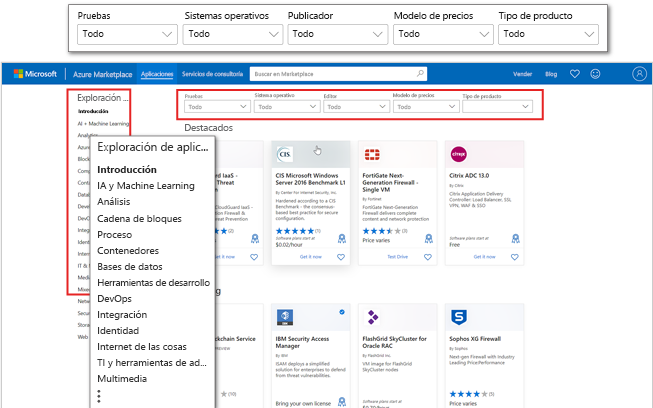The width and height of the screenshot is (653, 408).
Task: Click Azure Marketplace link in header
Action: pyautogui.click(x=102, y=74)
